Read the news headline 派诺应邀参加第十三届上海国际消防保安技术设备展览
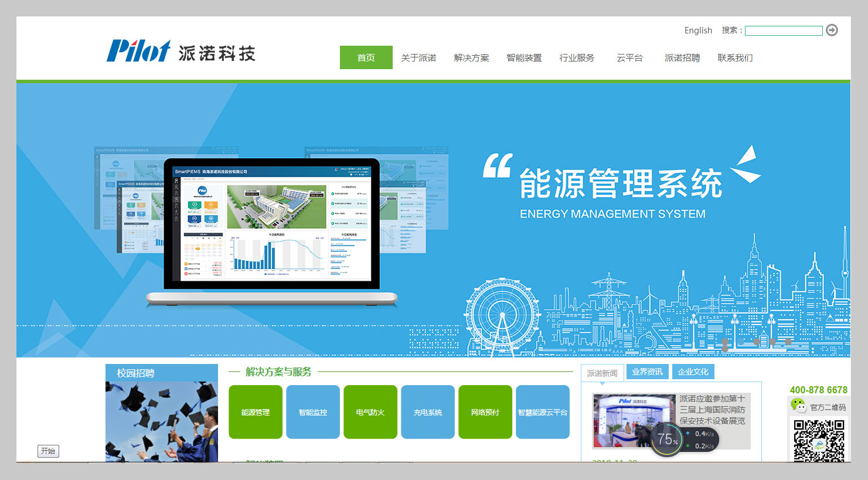This screenshot has width=868, height=480. pos(712,410)
